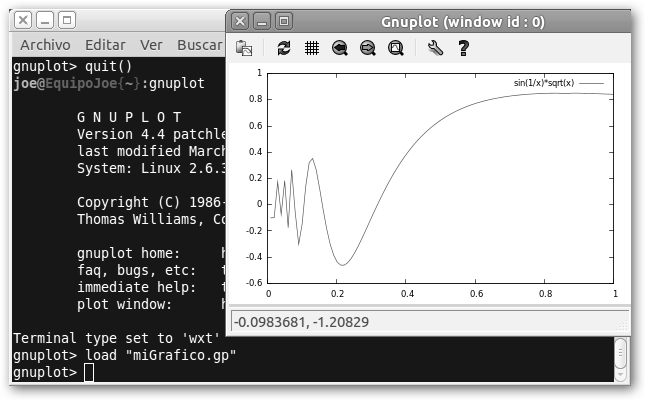645x400 pixels.
Task: Toggle the grid on the plot
Action: tap(311, 48)
